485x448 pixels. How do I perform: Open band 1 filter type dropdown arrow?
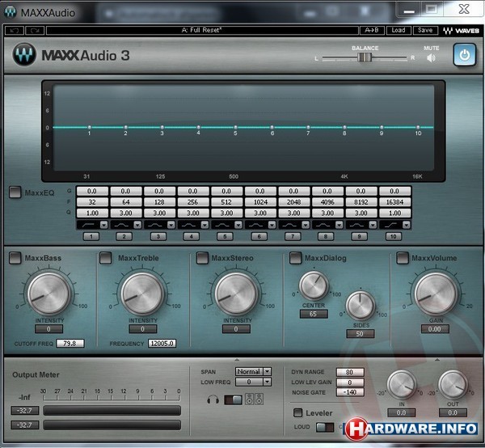coord(104,225)
